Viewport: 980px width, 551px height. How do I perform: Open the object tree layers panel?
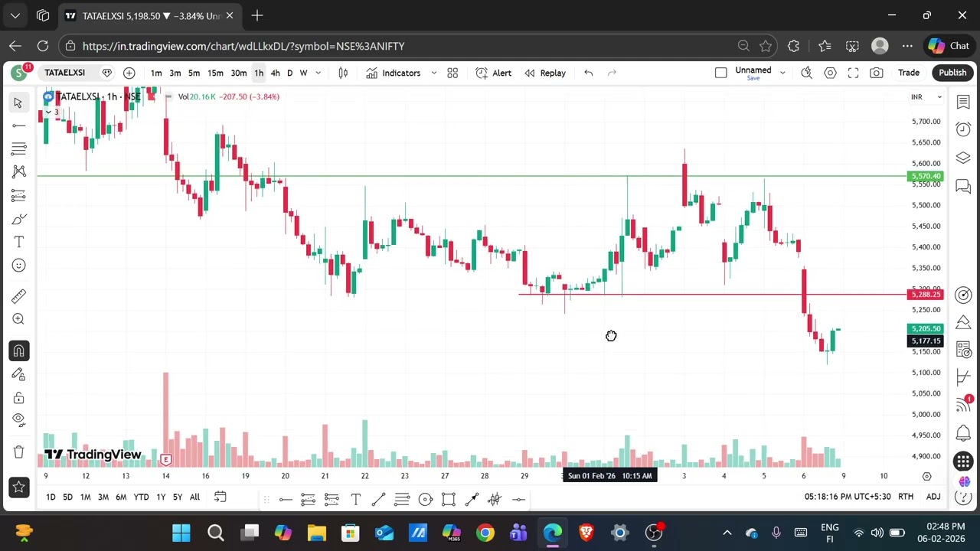coord(963,158)
